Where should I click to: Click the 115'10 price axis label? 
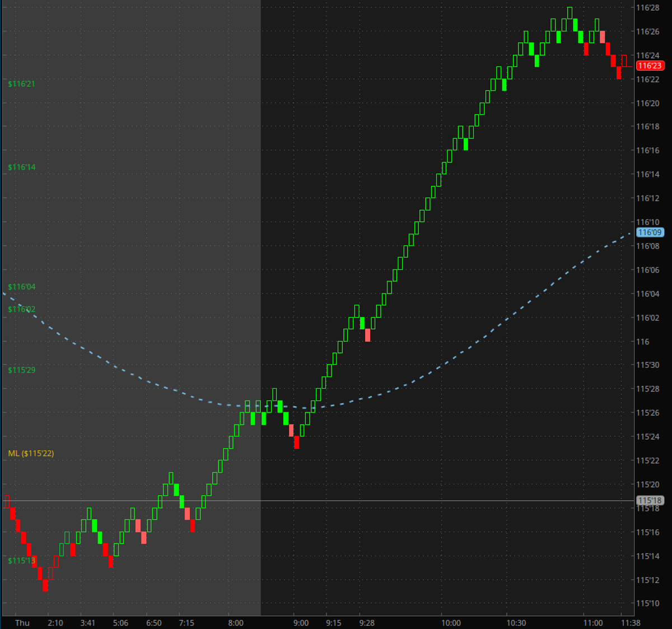[648, 603]
